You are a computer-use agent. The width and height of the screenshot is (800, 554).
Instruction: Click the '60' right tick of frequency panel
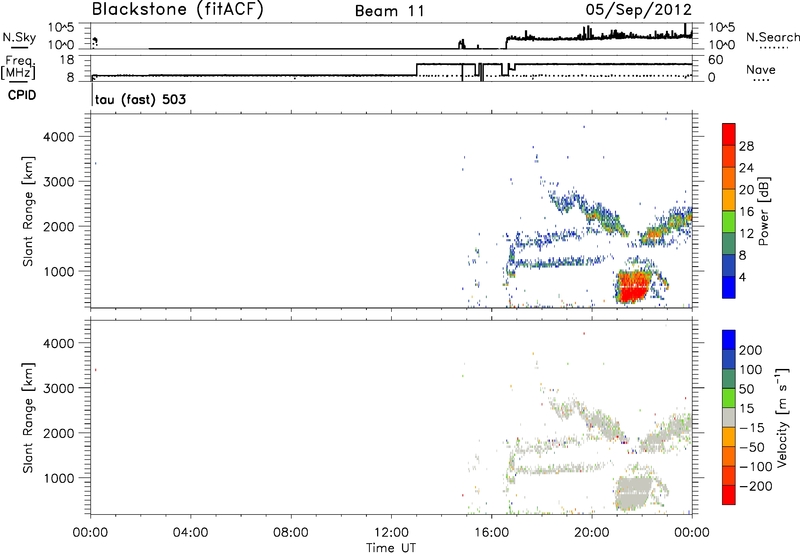[715, 60]
